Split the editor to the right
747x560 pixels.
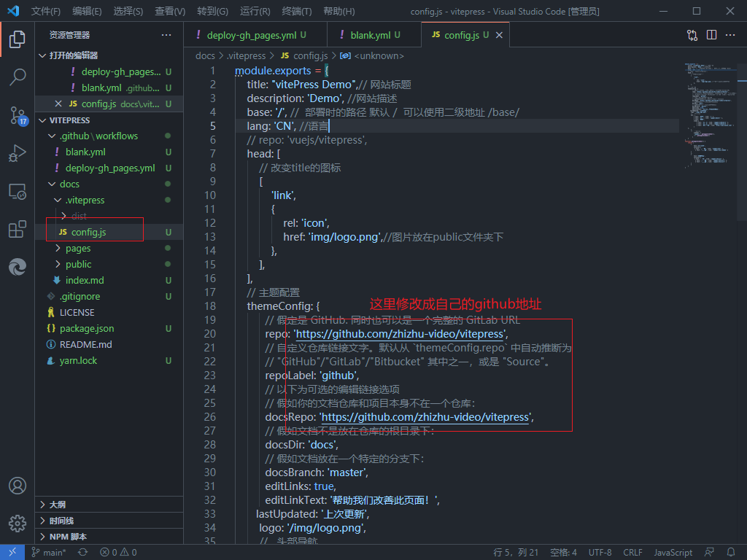click(711, 35)
